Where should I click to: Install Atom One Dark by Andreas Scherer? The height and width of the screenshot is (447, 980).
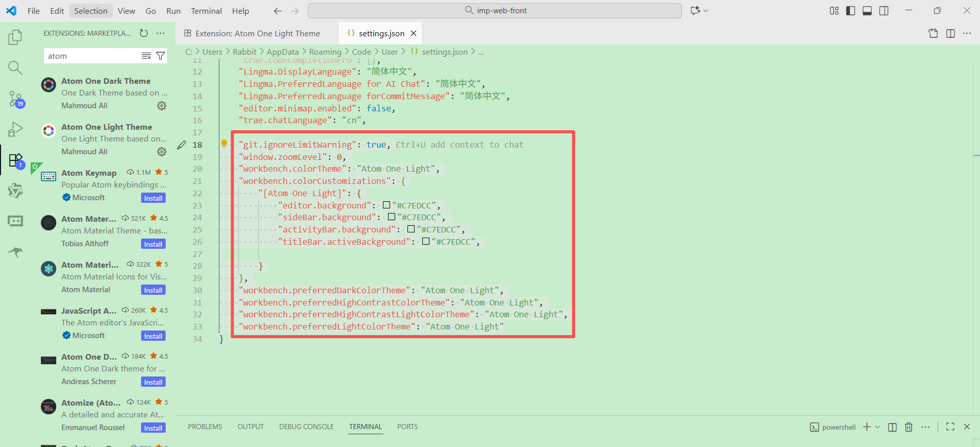pyautogui.click(x=153, y=382)
